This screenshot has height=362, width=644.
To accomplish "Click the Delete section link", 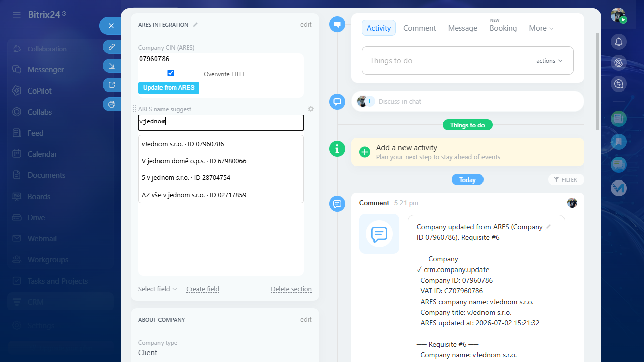I will [291, 289].
